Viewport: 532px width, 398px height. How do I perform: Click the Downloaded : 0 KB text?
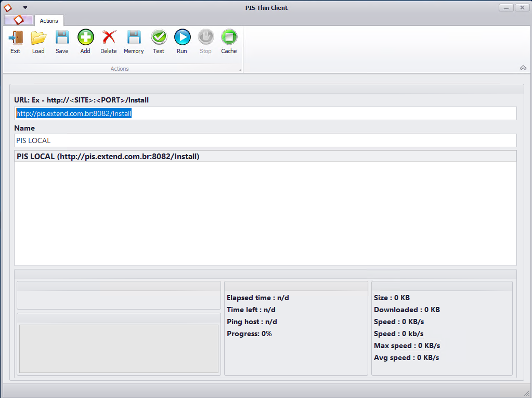[407, 310]
